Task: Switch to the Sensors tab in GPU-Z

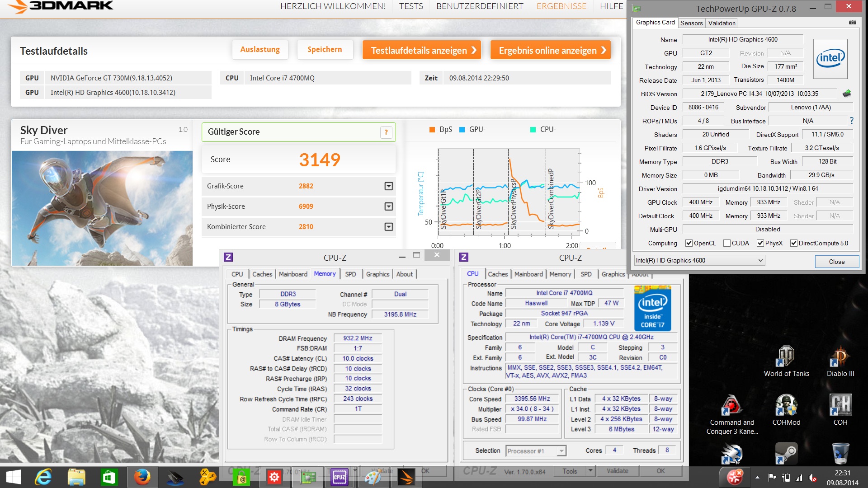Action: coord(691,23)
